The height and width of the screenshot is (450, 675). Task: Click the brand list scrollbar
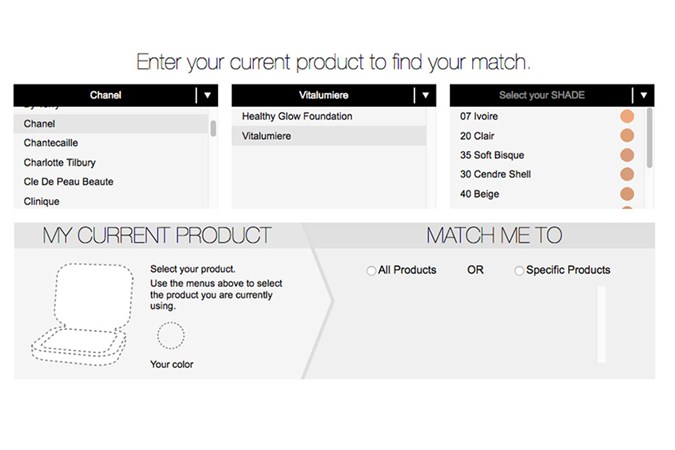tap(213, 127)
